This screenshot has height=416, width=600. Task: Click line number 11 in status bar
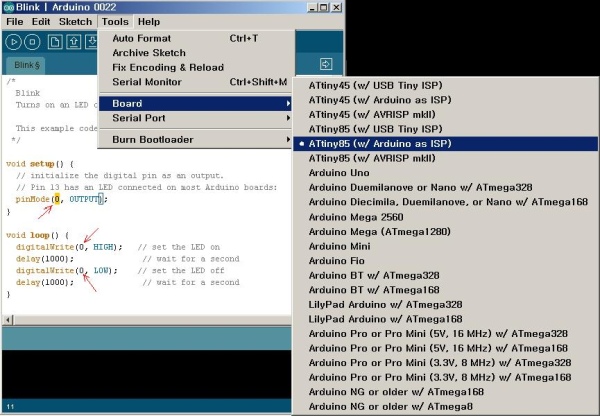[x=10, y=406]
